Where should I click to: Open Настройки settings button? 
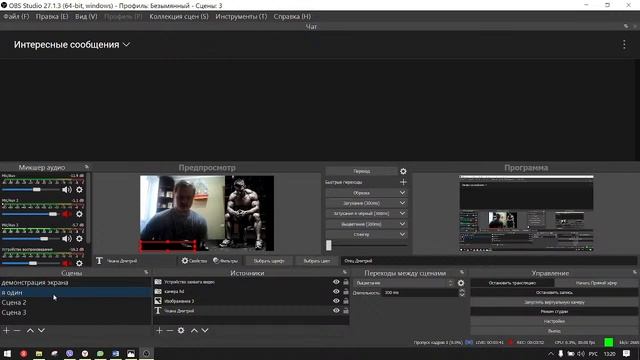[554, 321]
